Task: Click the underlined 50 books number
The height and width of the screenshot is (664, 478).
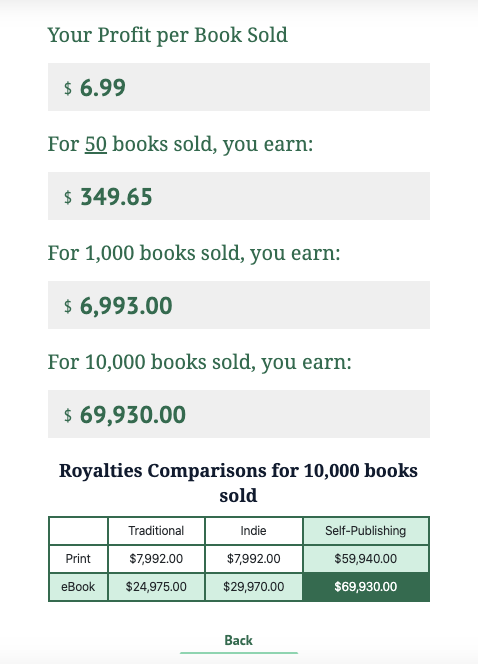Action: tap(96, 144)
